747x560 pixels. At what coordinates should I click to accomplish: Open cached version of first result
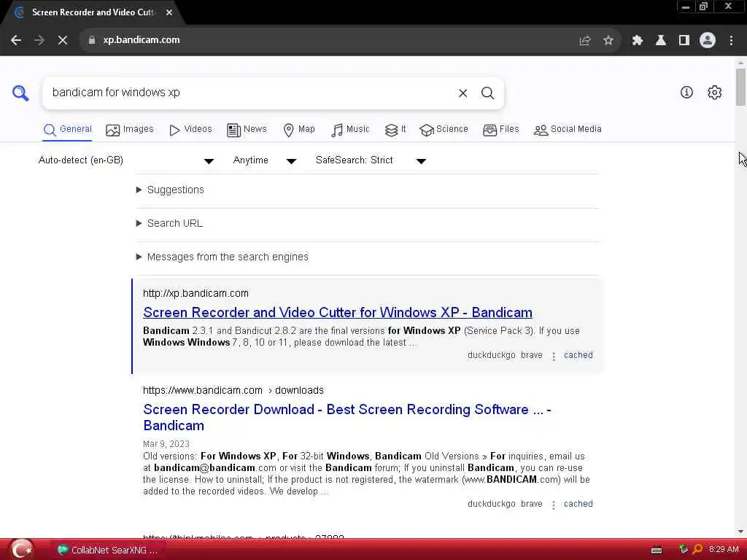click(x=578, y=355)
